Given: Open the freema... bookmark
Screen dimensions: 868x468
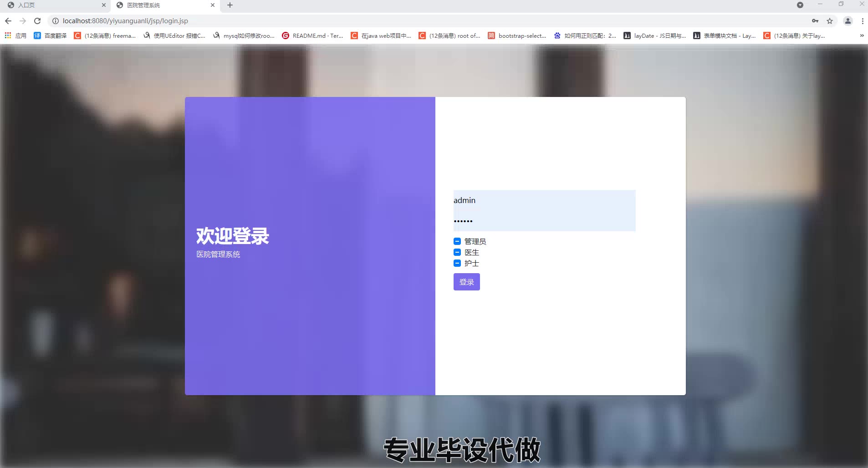Looking at the screenshot, I should 105,36.
